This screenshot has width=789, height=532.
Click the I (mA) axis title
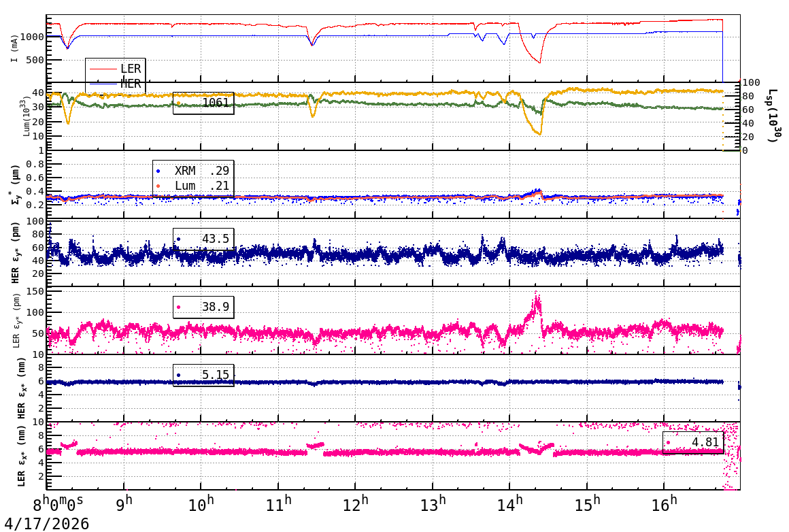pos(14,49)
